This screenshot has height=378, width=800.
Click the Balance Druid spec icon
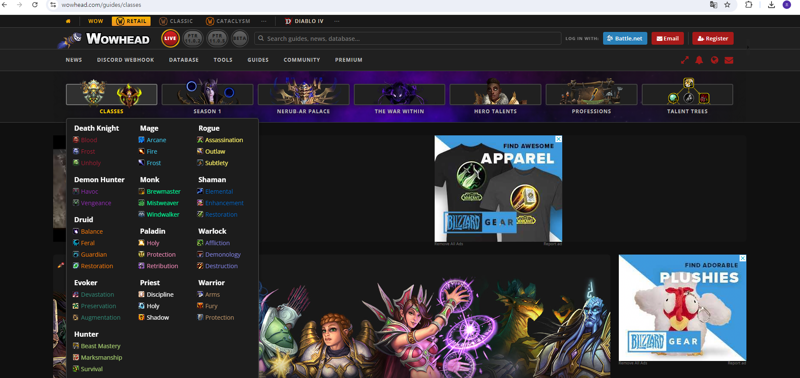point(76,232)
